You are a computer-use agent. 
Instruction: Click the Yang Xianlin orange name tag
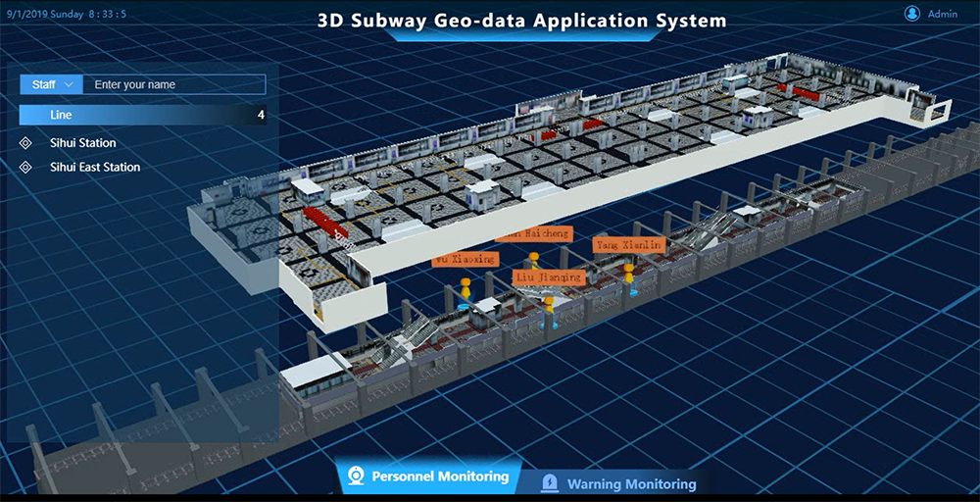tap(629, 245)
